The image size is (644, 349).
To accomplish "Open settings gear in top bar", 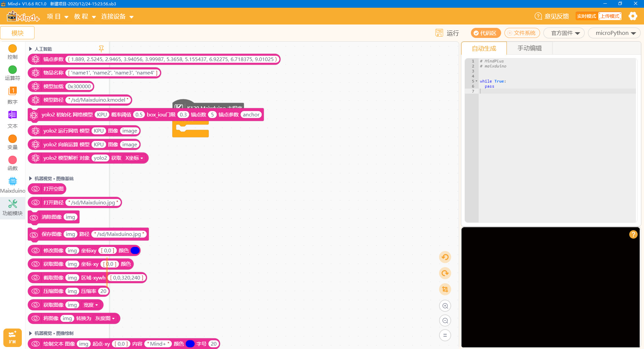I will [633, 16].
